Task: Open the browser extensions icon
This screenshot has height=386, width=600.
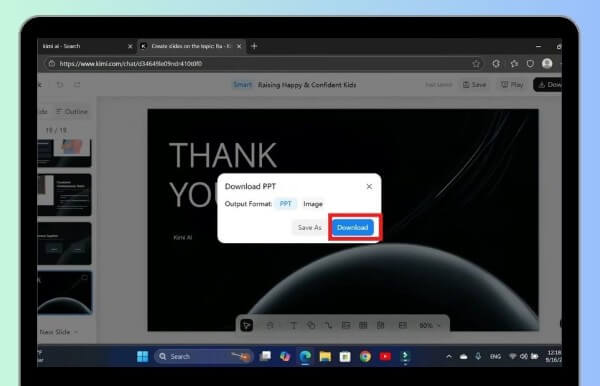Action: (496, 64)
